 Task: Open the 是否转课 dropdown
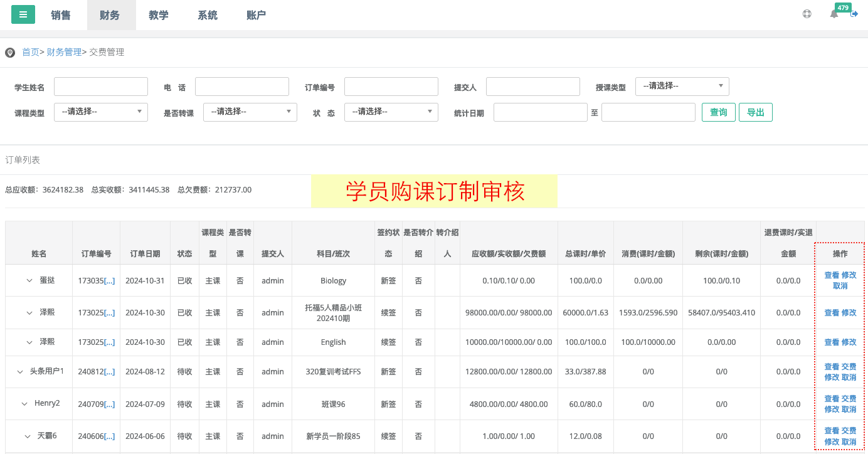pyautogui.click(x=250, y=112)
